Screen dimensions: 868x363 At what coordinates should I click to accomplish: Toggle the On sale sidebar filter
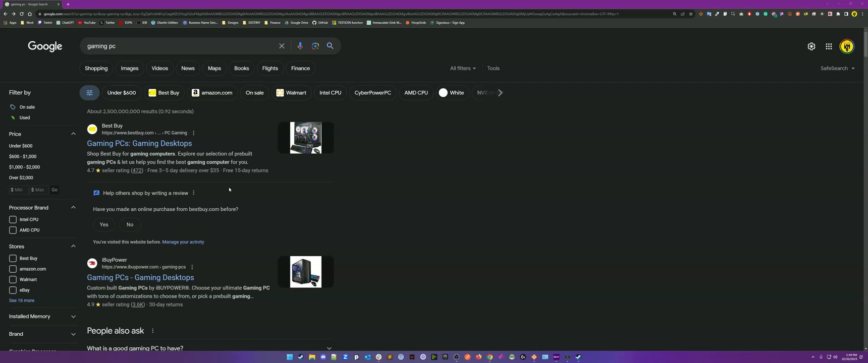point(22,107)
